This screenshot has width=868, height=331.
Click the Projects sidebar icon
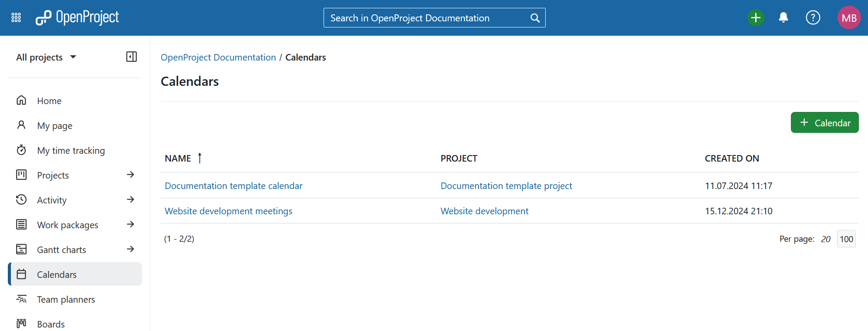21,175
